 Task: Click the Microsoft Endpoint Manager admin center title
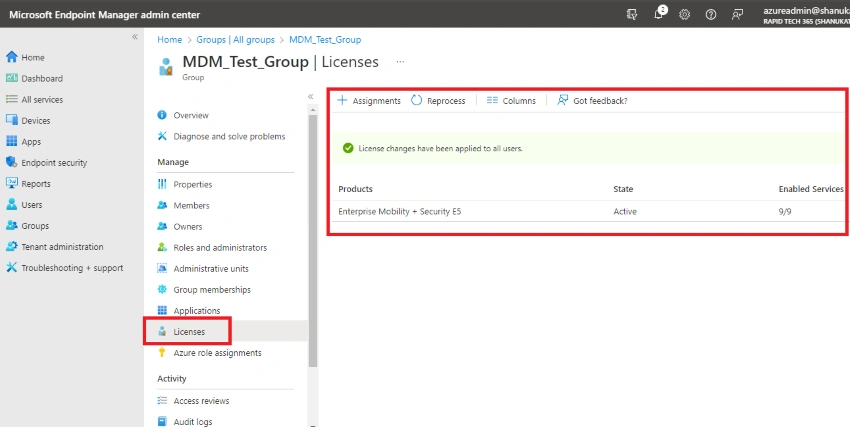pyautogui.click(x=105, y=15)
